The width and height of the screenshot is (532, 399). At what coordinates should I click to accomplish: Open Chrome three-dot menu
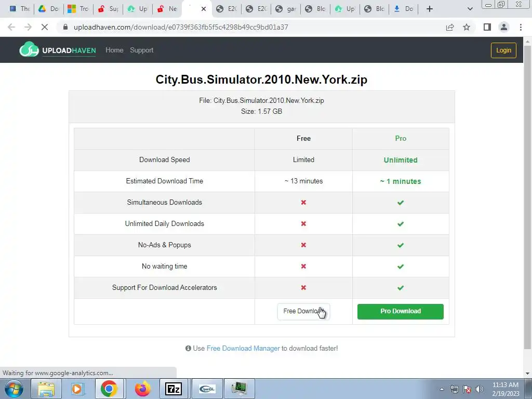click(x=521, y=27)
